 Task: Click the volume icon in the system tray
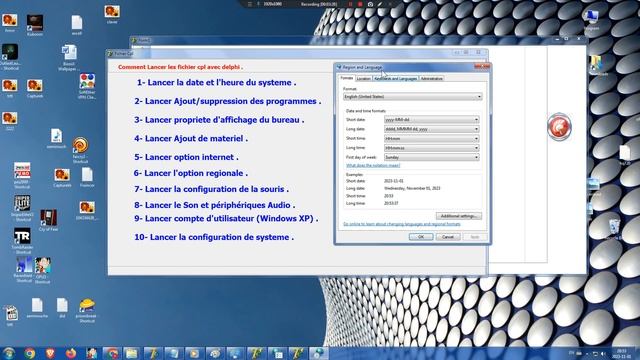point(603,353)
